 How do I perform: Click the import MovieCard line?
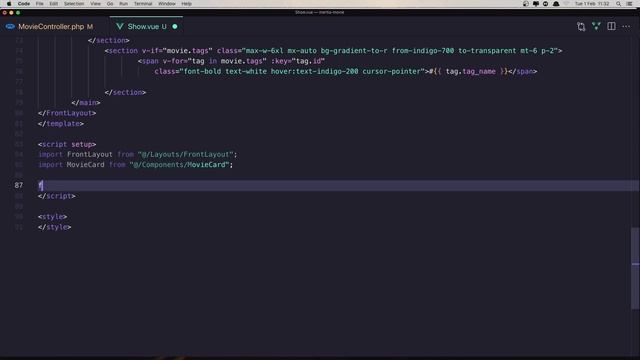point(136,164)
